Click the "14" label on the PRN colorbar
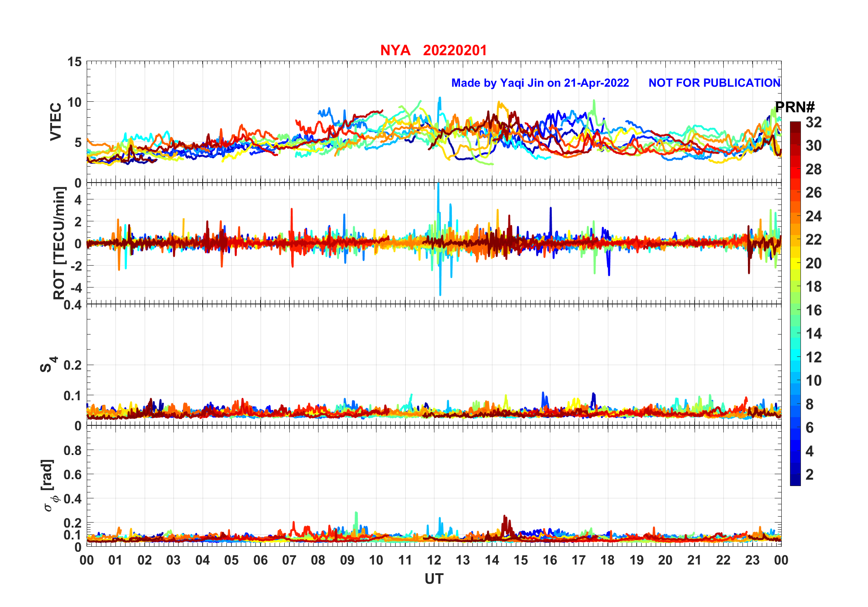The width and height of the screenshot is (868, 607). click(814, 334)
